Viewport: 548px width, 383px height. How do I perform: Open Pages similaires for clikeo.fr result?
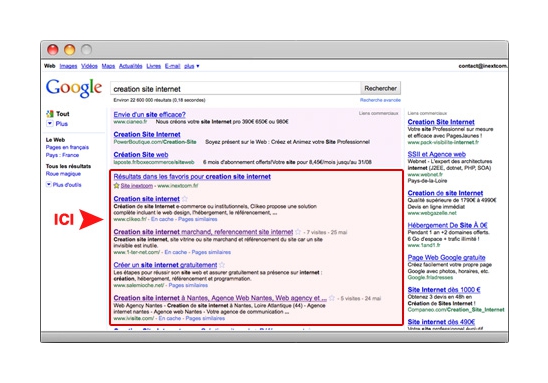pyautogui.click(x=197, y=219)
